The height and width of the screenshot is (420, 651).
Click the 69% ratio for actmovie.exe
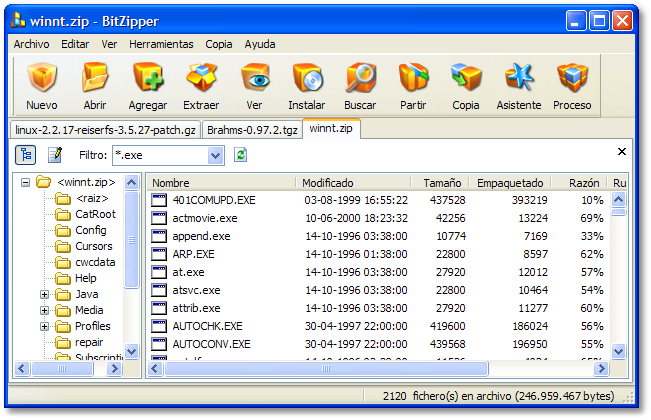point(592,218)
